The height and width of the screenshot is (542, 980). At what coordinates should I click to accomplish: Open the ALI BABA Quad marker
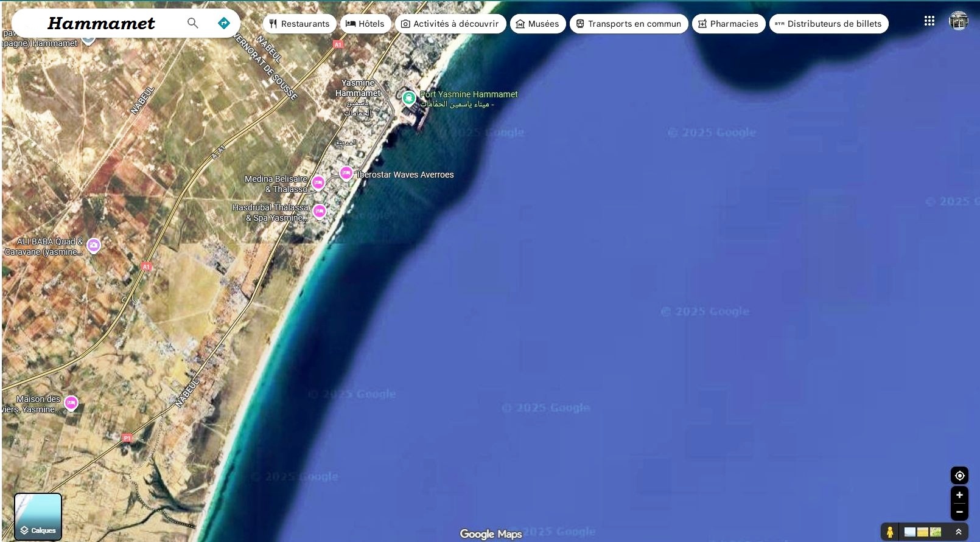click(x=94, y=245)
